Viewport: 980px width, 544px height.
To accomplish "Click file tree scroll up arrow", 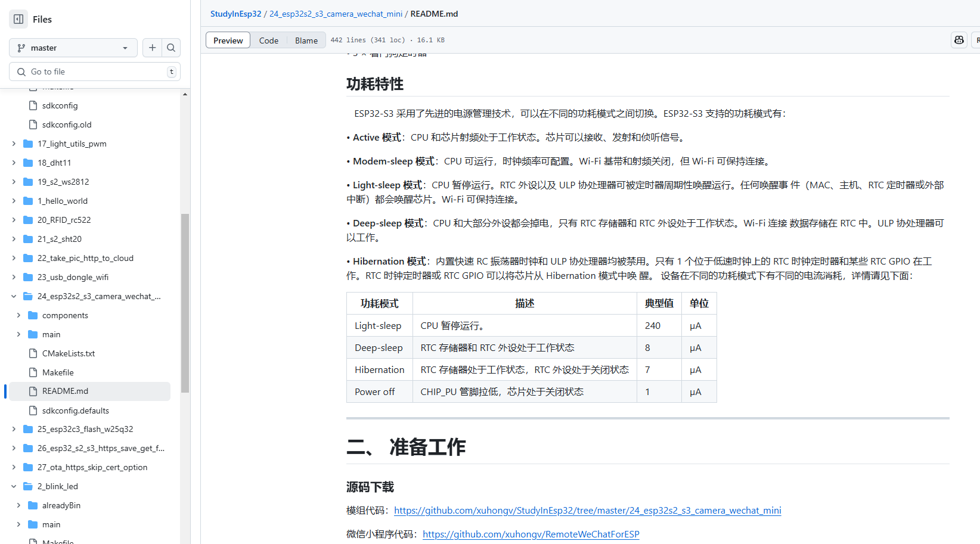I will click(x=185, y=94).
